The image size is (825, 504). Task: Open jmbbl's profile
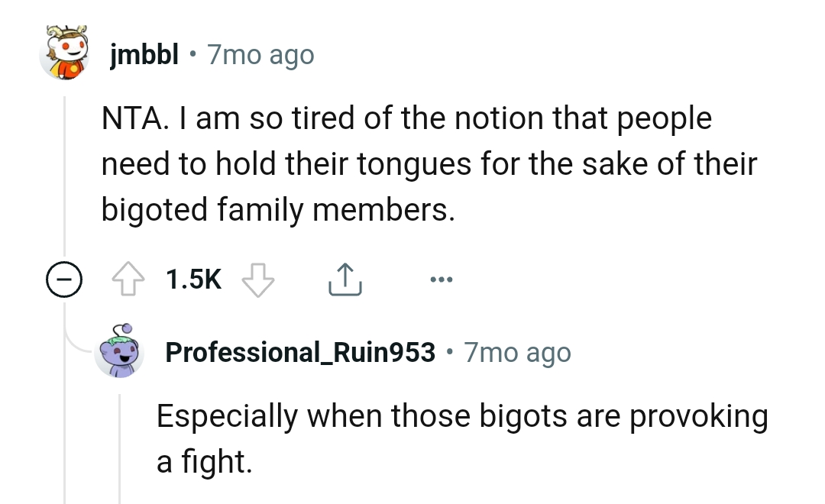pos(144,53)
